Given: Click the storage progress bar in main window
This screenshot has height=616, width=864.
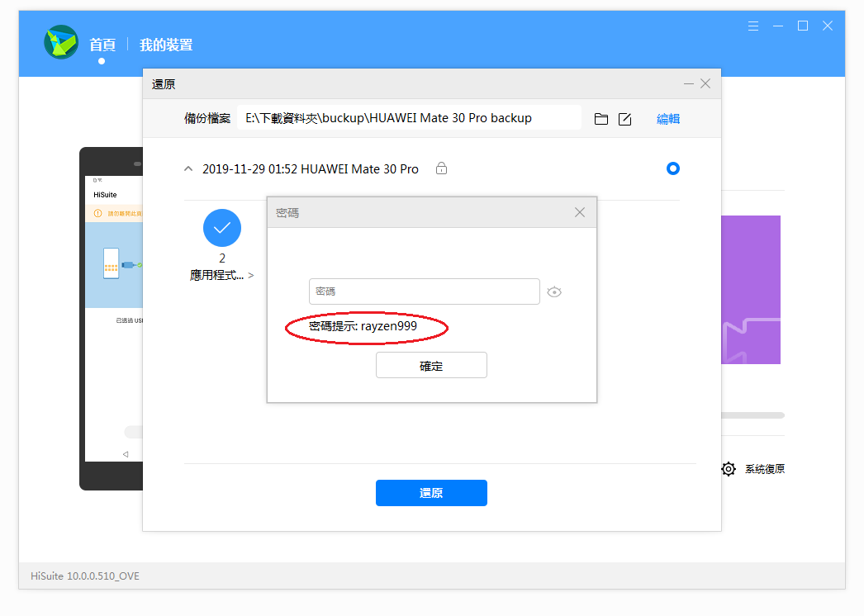Looking at the screenshot, I should pyautogui.click(x=752, y=415).
